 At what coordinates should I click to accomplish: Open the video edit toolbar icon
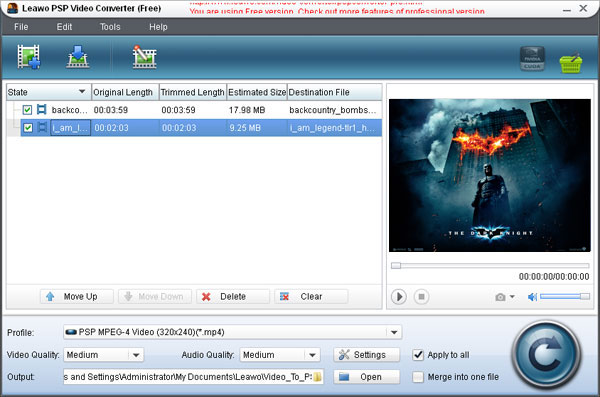click(144, 57)
